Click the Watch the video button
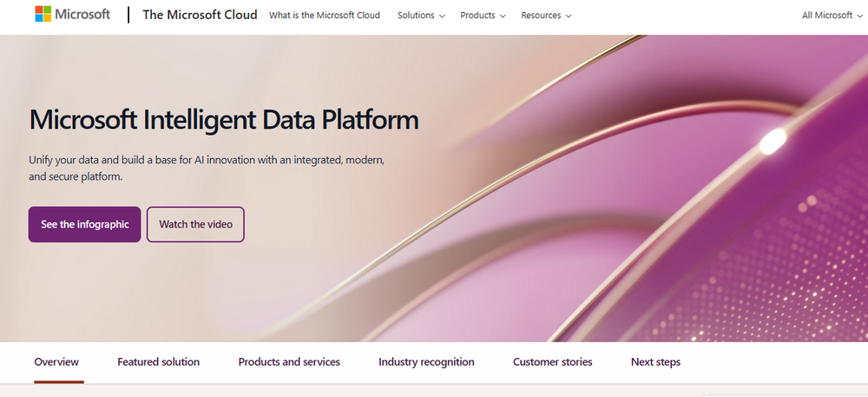The height and width of the screenshot is (397, 868). (x=195, y=224)
